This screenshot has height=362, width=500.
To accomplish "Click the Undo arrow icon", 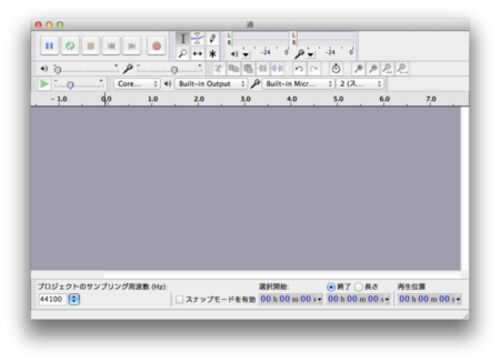I will (299, 69).
